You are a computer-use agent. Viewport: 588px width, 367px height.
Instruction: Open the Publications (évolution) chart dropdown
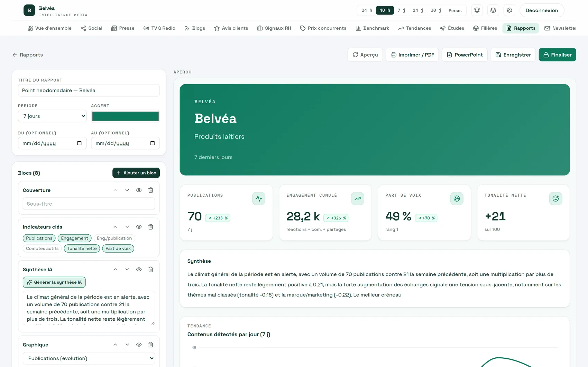(89, 358)
